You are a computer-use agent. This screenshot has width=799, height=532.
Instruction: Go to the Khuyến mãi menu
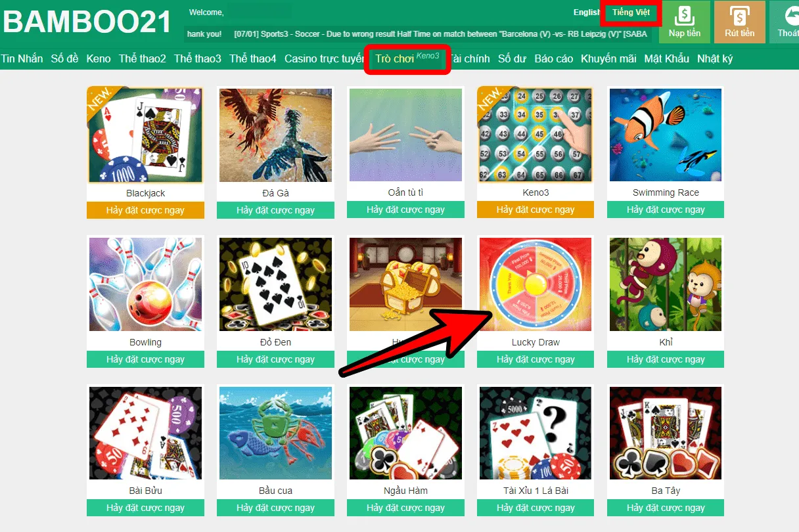click(608, 58)
